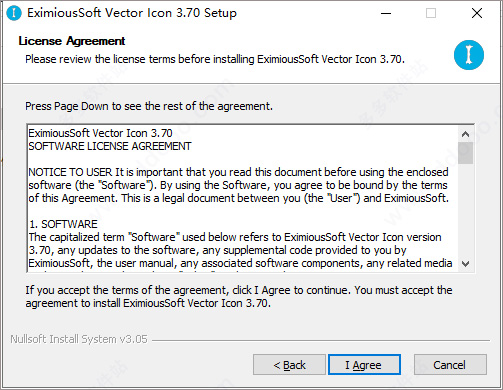The width and height of the screenshot is (503, 390).
Task: Click the "If you accept the terms" text
Action: 239,296
